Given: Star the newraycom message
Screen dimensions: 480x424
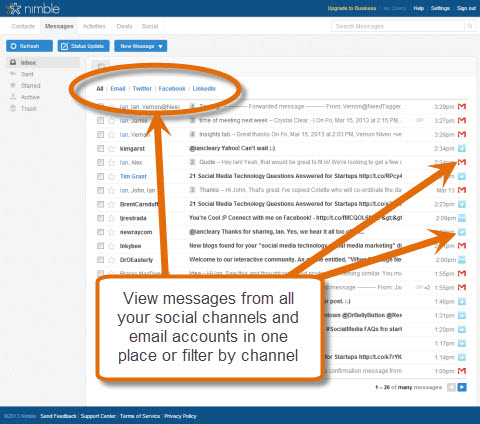Looking at the screenshot, I should [111, 232].
